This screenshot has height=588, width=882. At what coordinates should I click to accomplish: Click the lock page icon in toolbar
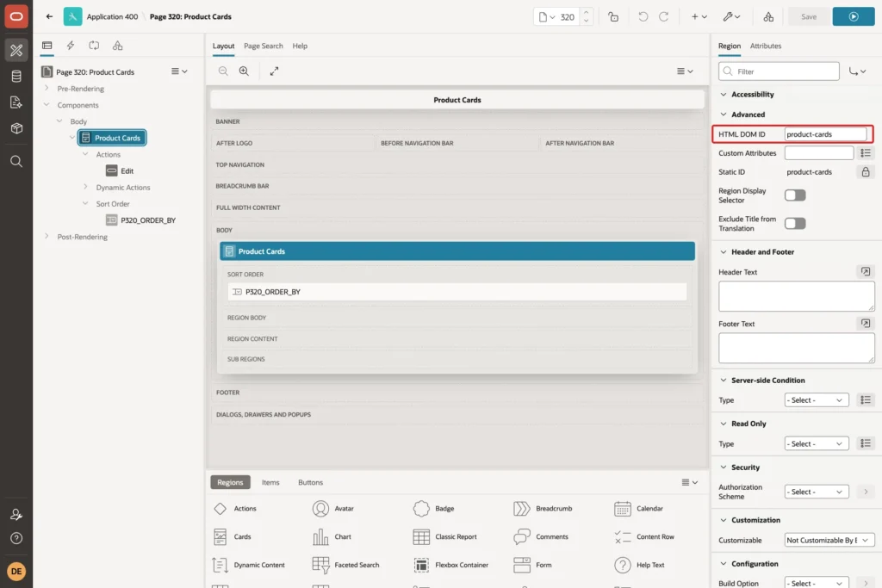point(613,17)
